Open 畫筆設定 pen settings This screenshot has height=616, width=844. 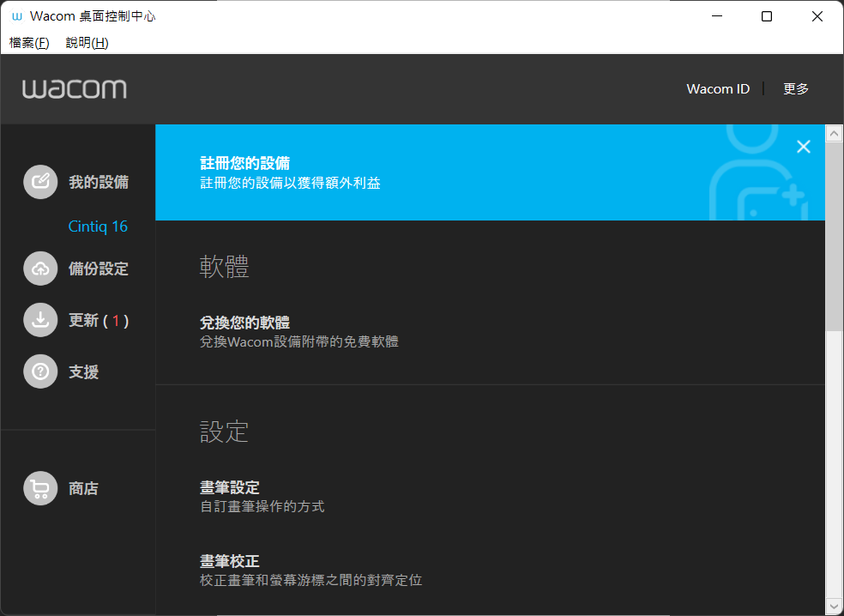point(230,487)
